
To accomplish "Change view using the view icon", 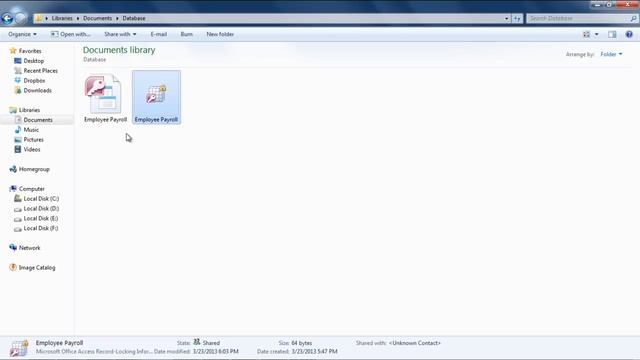I will click(587, 34).
